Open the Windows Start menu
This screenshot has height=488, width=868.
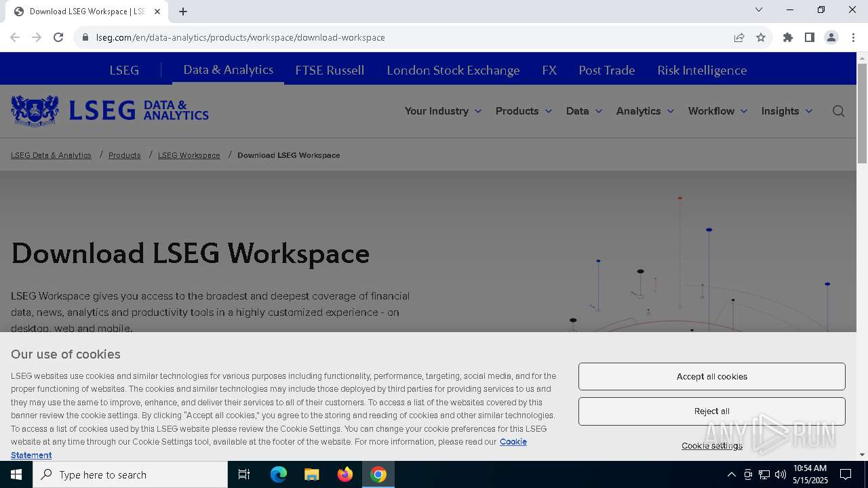(16, 474)
